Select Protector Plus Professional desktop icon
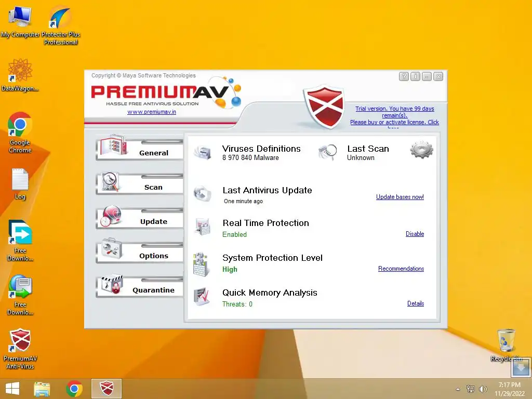This screenshot has height=399, width=532. [60, 25]
